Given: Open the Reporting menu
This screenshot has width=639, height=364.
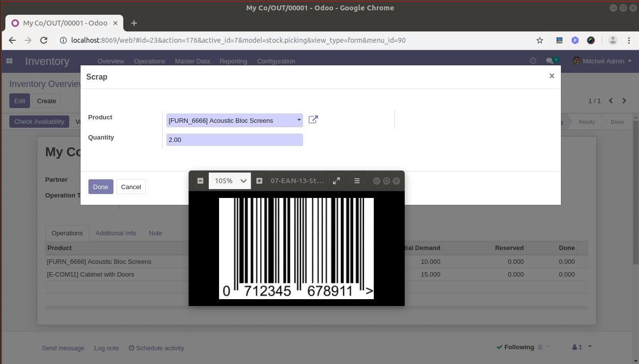Looking at the screenshot, I should tap(233, 61).
